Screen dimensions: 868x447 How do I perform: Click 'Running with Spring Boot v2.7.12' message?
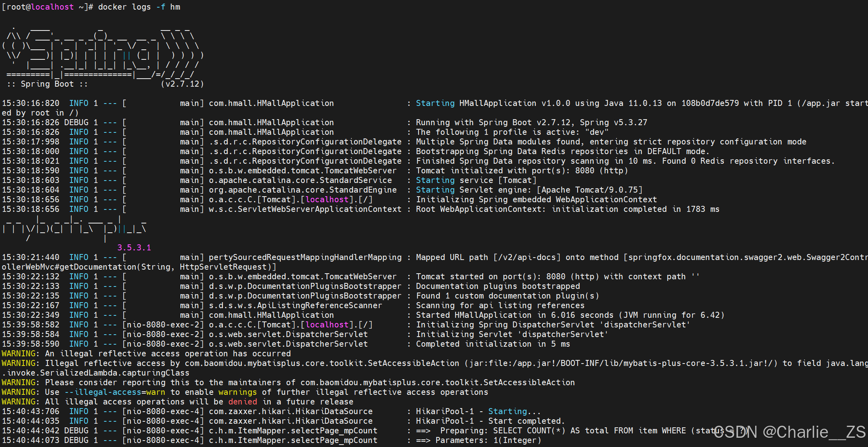coord(531,122)
